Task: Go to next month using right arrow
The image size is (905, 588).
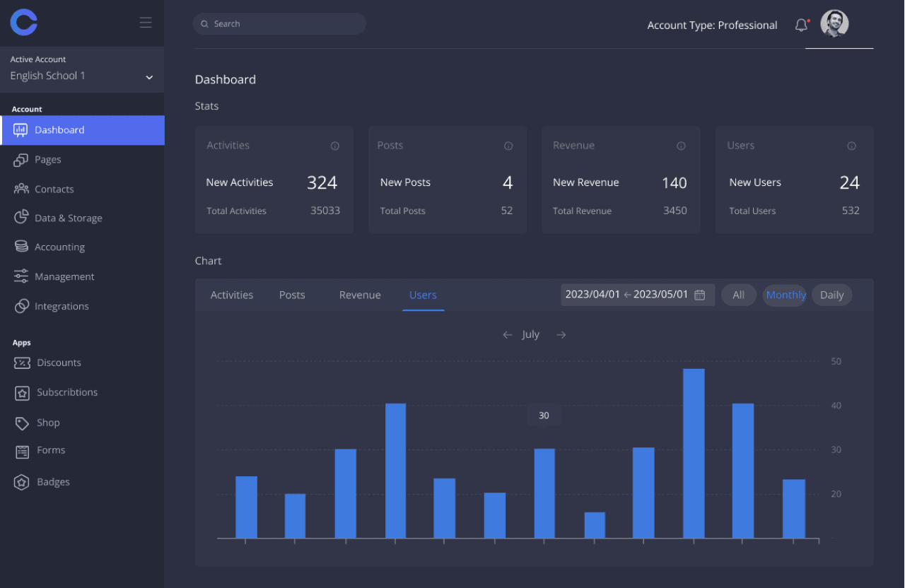Action: (561, 335)
